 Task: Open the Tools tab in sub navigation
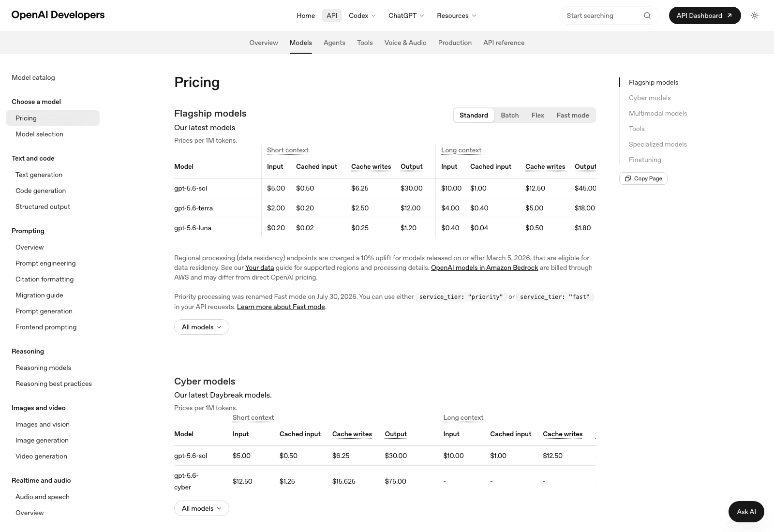click(x=365, y=43)
